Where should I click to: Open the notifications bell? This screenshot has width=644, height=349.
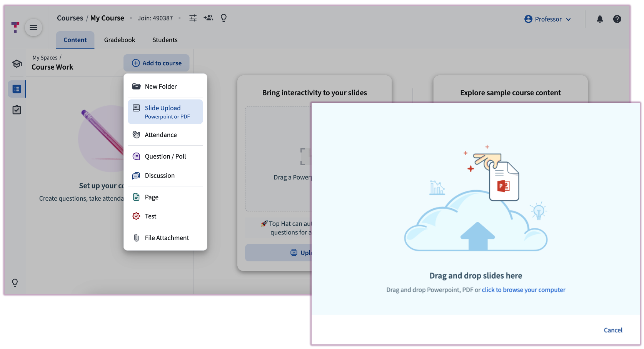click(599, 19)
